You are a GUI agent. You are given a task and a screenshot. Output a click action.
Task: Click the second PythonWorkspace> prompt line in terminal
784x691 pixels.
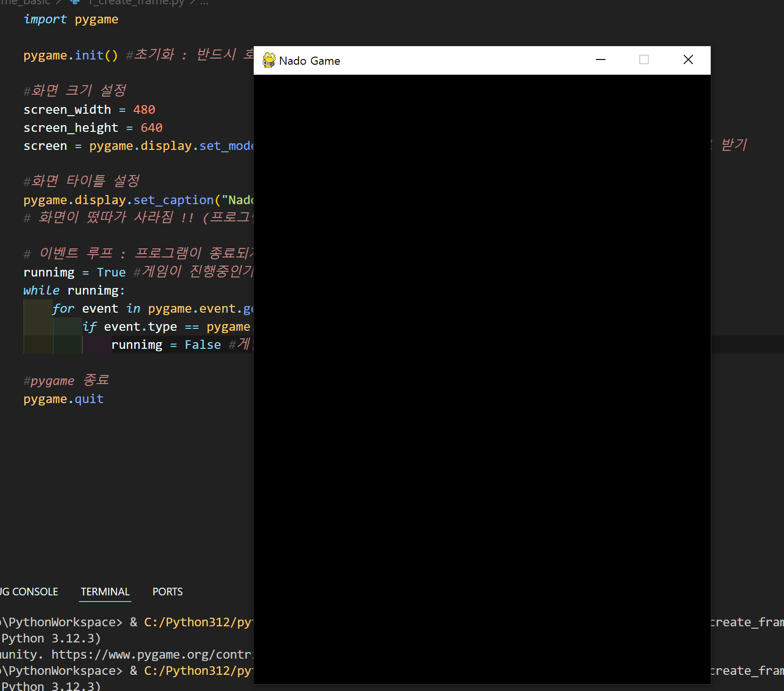tap(127, 671)
